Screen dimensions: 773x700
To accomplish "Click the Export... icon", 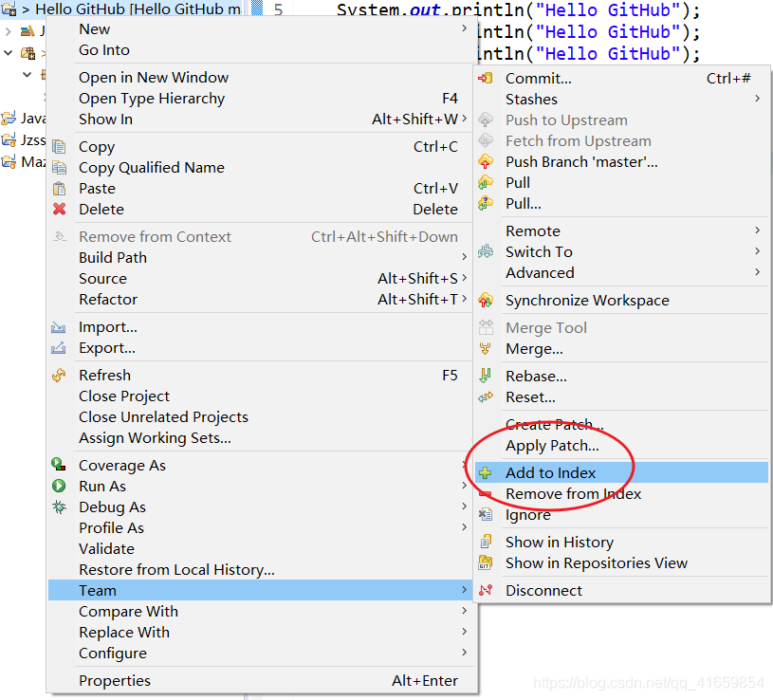I will tap(59, 347).
